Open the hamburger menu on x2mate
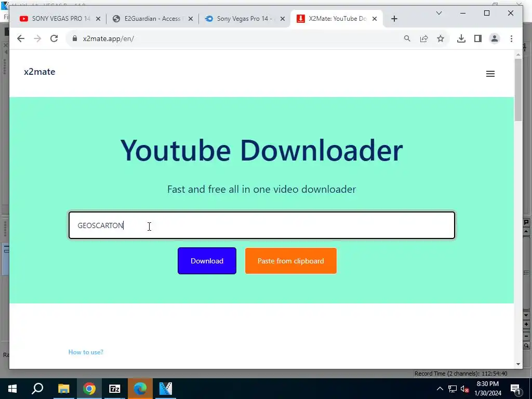This screenshot has width=532, height=399. coord(490,74)
